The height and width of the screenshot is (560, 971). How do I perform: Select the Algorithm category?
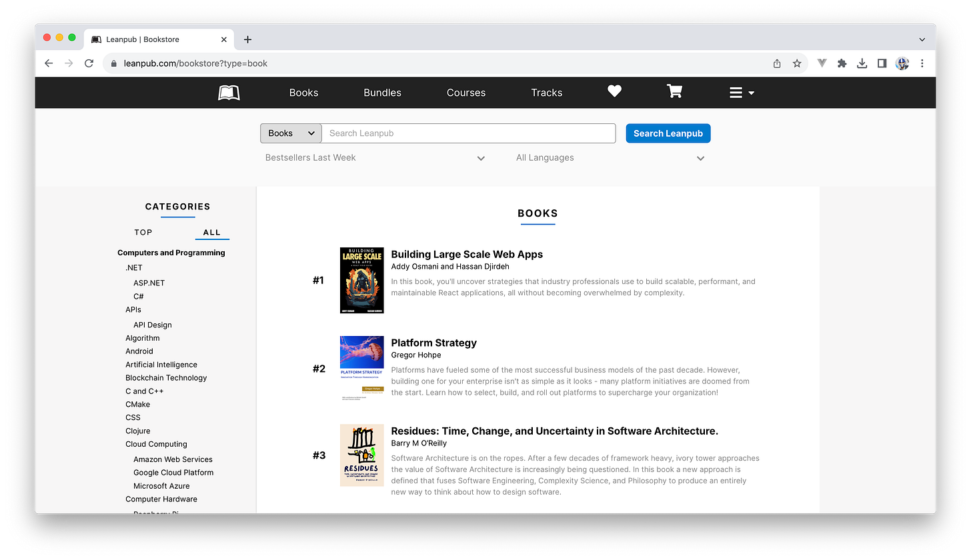click(143, 338)
